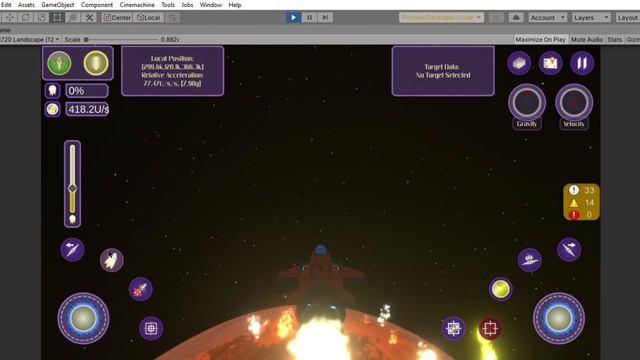Open the Component menu
640x360 pixels.
coord(97,5)
